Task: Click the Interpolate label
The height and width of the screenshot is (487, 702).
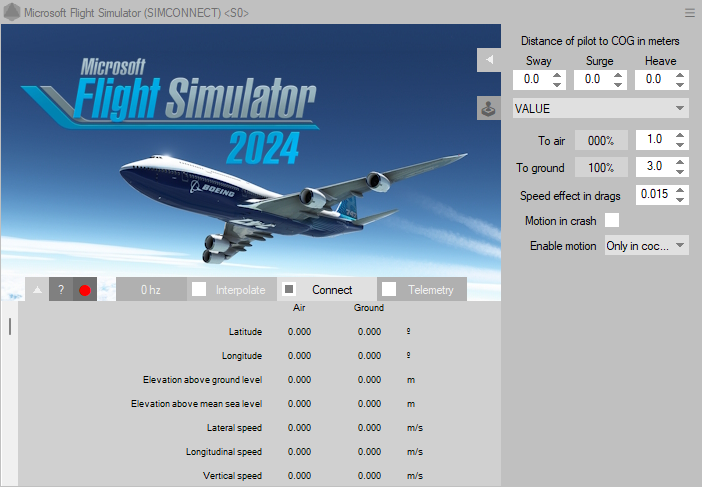Action: coord(240,290)
